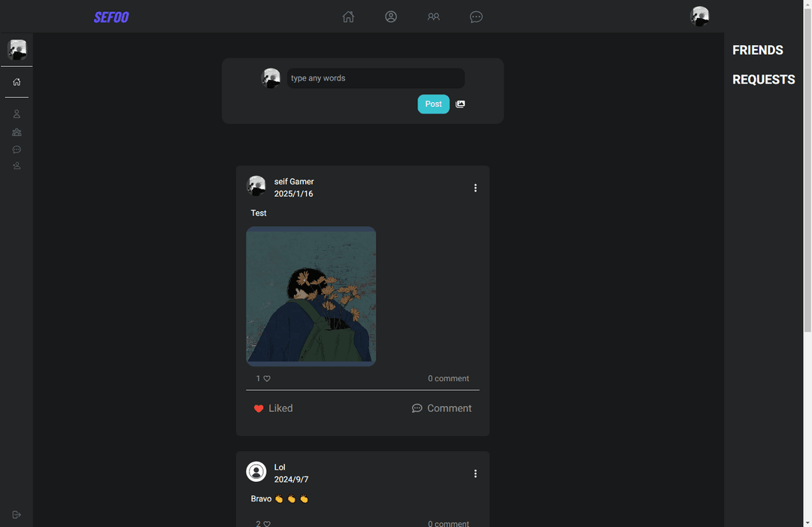Open the account avatar menu at top right
Screen dimensions: 812x527
click(700, 16)
